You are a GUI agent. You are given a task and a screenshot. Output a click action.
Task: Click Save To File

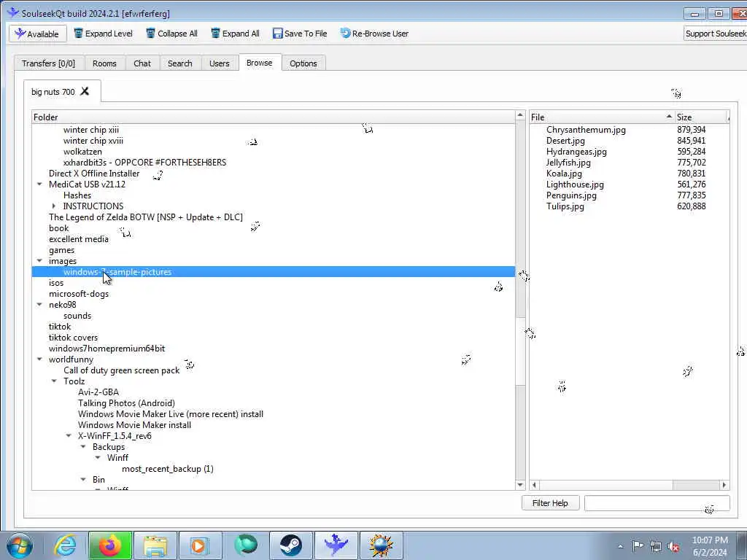pos(300,34)
